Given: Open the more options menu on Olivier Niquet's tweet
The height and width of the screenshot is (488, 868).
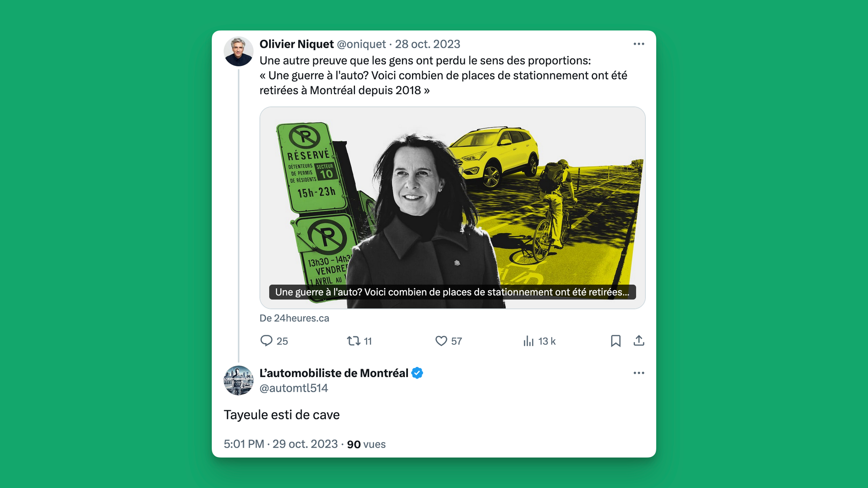Looking at the screenshot, I should [639, 44].
